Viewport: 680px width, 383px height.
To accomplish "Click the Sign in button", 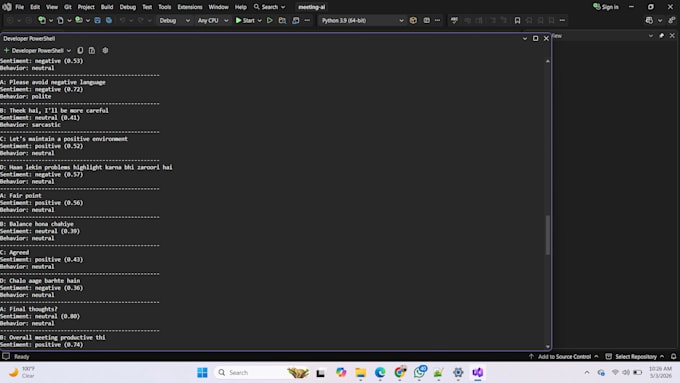I will click(606, 7).
